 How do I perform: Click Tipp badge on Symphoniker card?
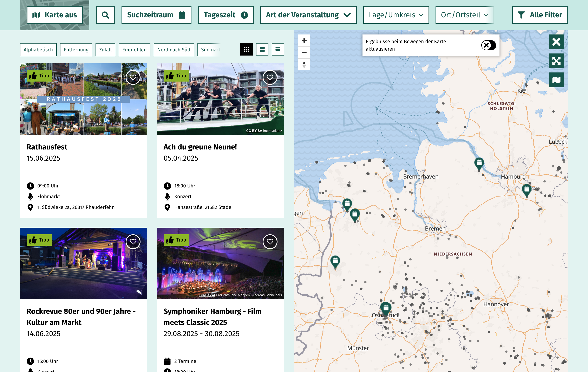(x=176, y=240)
